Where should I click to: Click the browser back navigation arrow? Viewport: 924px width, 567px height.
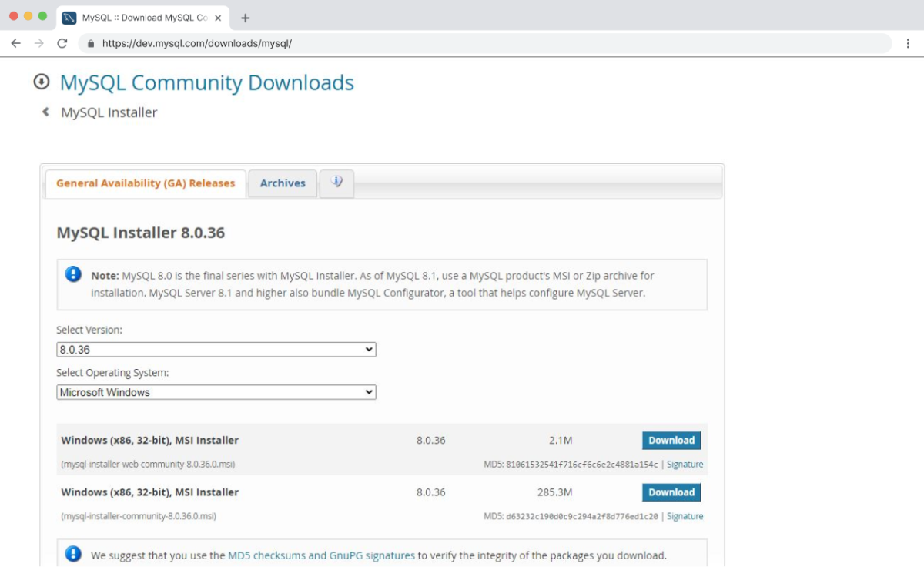(x=15, y=45)
